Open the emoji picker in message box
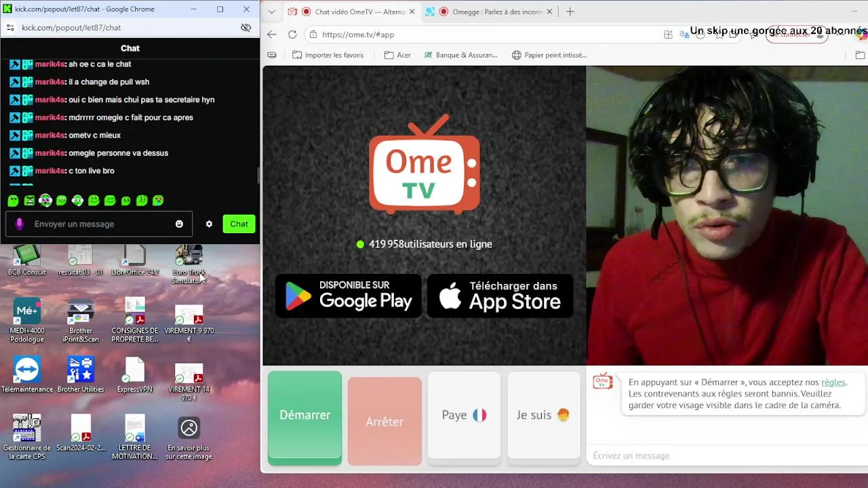Image resolution: width=868 pixels, height=488 pixels. point(179,224)
